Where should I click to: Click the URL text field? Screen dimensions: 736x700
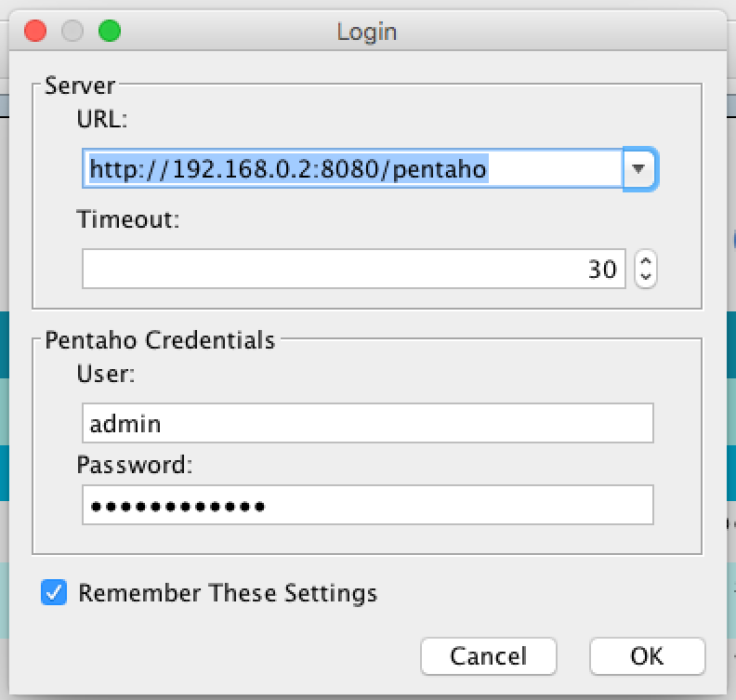point(353,168)
